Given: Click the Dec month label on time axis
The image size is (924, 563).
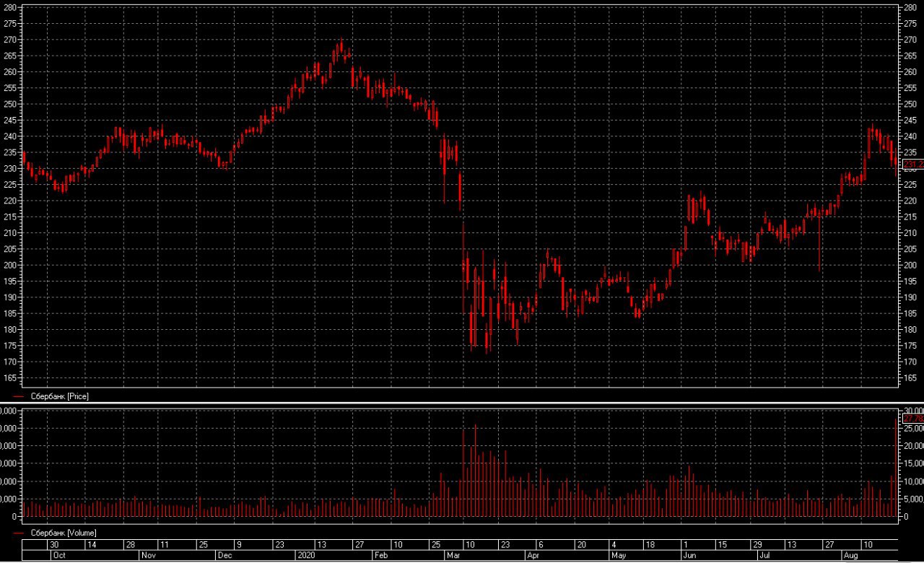Looking at the screenshot, I should [225, 556].
